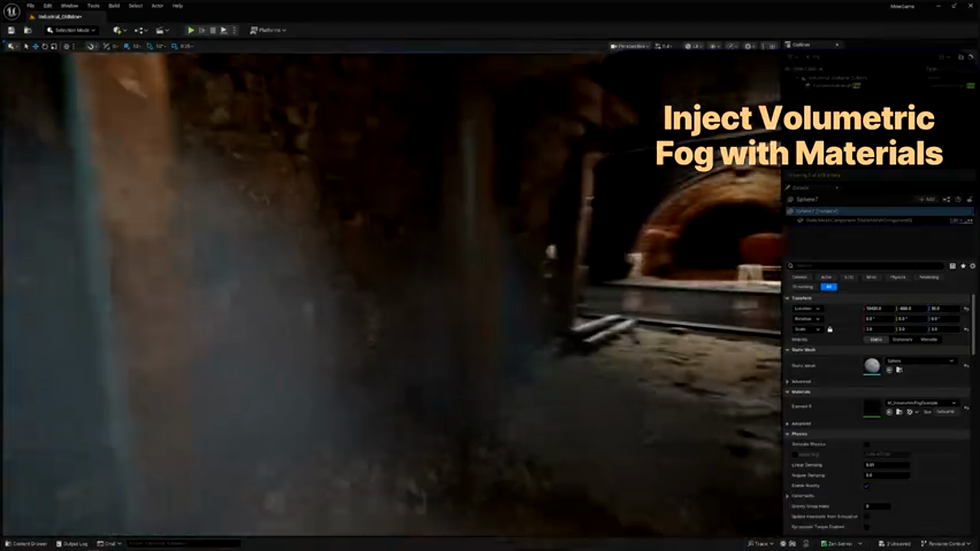The width and height of the screenshot is (980, 551).
Task: Open the M_VolumetricFogExample material dropdown
Action: 922,403
